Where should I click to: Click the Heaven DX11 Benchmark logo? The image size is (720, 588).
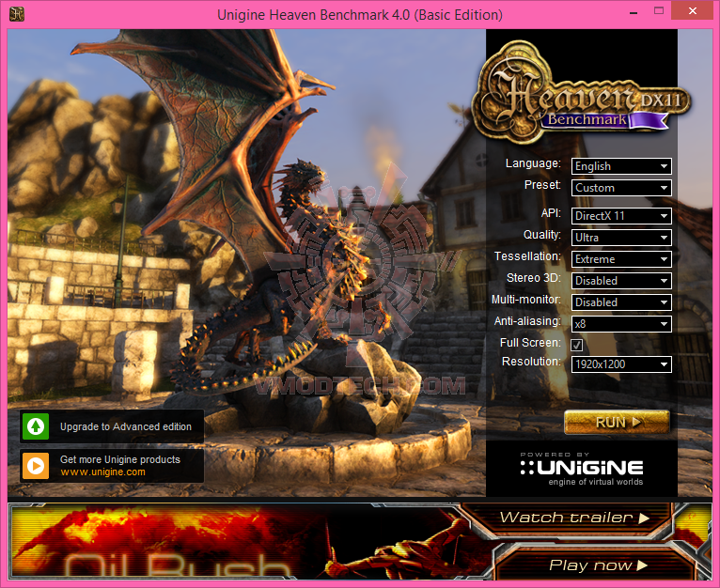pyautogui.click(x=582, y=92)
